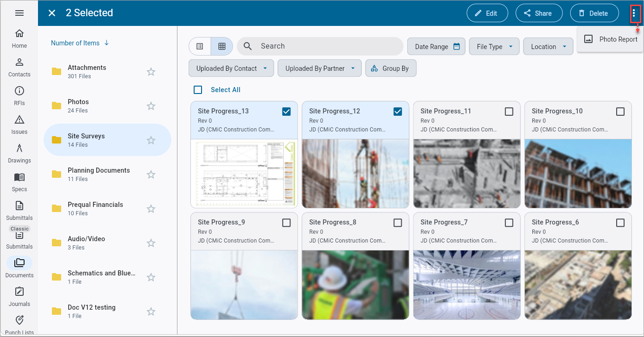Tick the Site Progress_11 checkbox
644x337 pixels.
coord(509,112)
